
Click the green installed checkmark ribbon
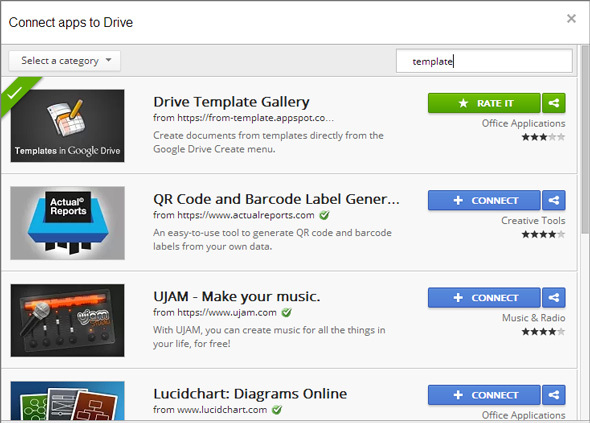point(16,93)
